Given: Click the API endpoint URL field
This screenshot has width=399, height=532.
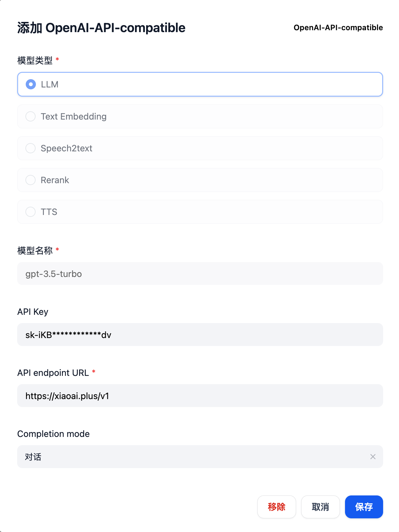Looking at the screenshot, I should point(200,396).
